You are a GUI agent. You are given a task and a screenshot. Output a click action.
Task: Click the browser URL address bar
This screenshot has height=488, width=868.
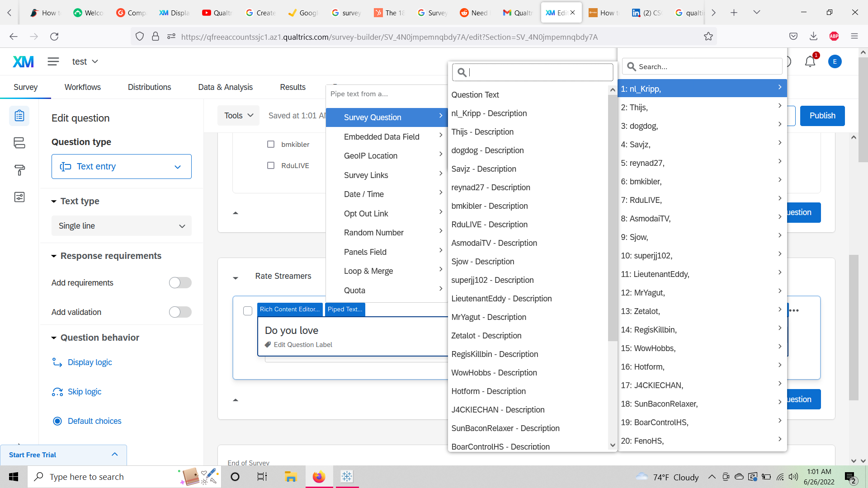[x=423, y=37]
